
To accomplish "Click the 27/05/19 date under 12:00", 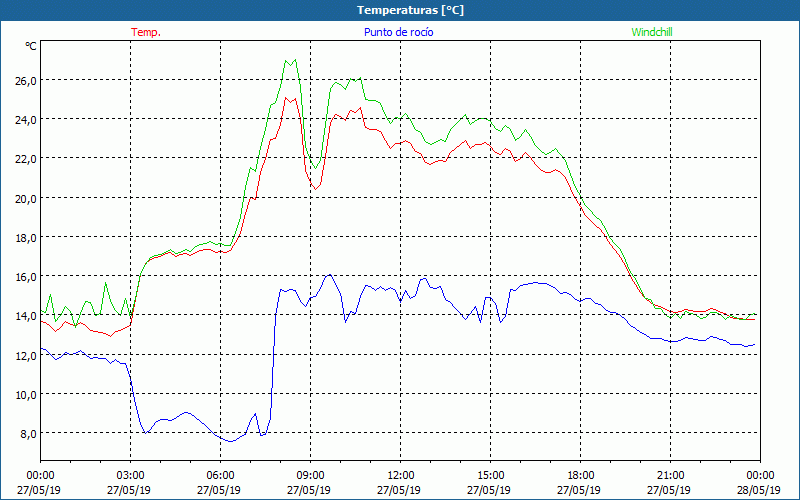I will [x=399, y=490].
